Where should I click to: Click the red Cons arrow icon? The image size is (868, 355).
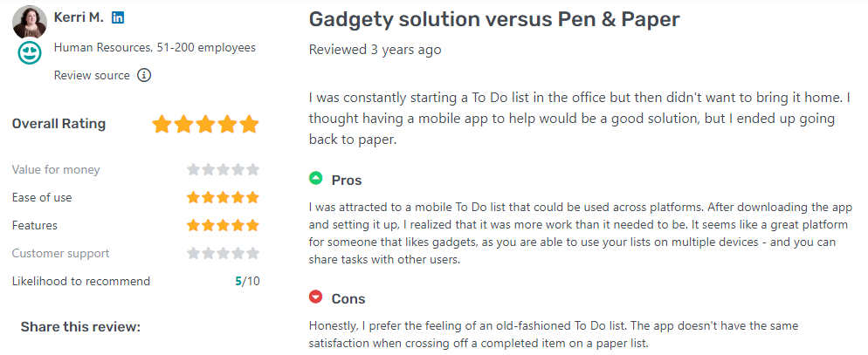(316, 297)
